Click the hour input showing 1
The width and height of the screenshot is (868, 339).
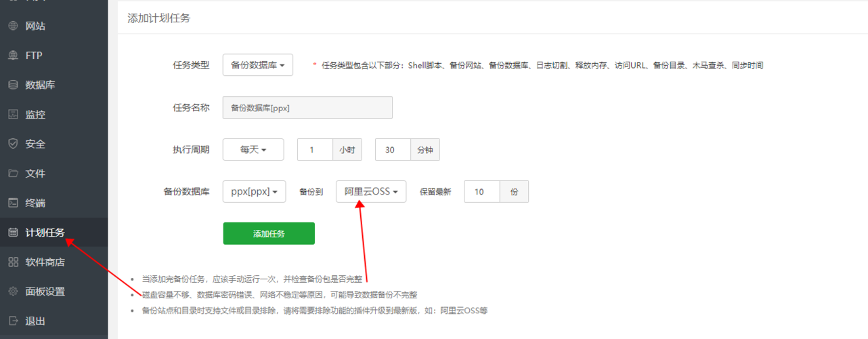pyautogui.click(x=315, y=150)
